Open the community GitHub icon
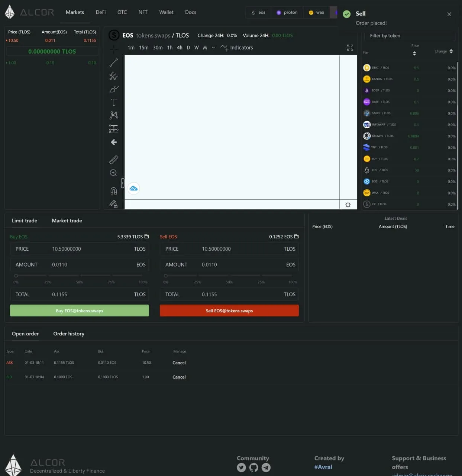The height and width of the screenshot is (476, 462). coord(254,467)
